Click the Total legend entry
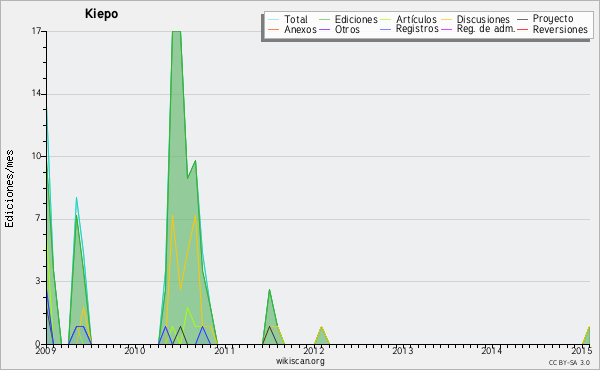Screen dimensions: 600x370 pos(288,19)
